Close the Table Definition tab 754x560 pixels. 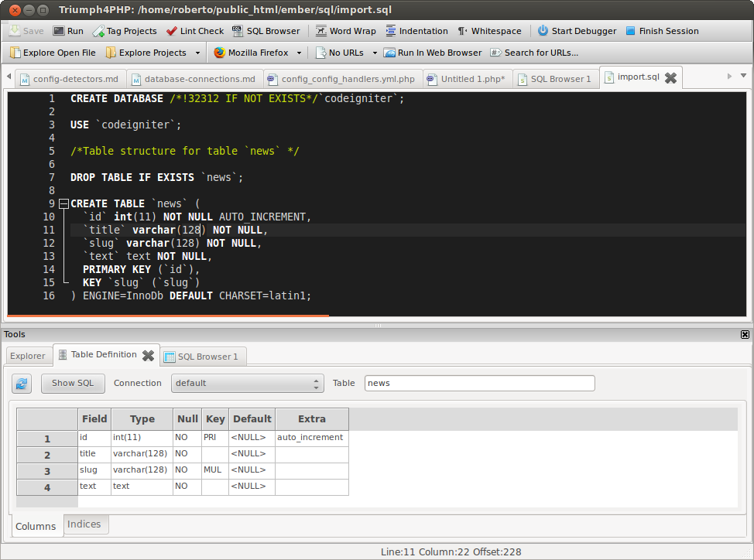[x=148, y=355]
